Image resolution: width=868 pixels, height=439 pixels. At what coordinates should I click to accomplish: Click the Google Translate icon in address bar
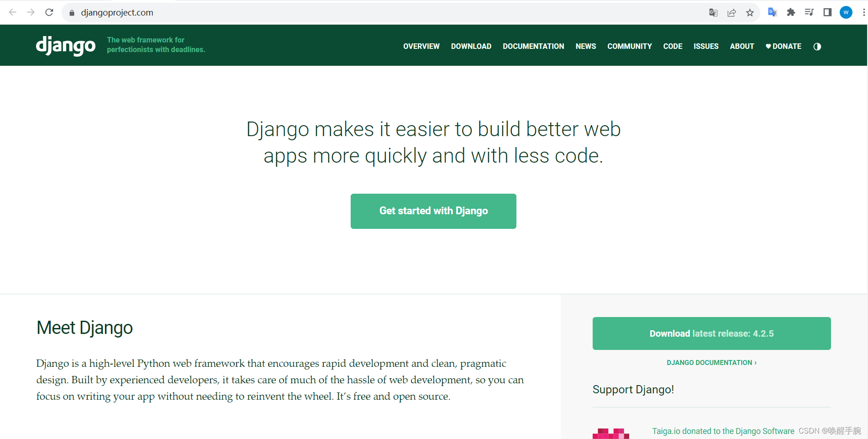[713, 12]
